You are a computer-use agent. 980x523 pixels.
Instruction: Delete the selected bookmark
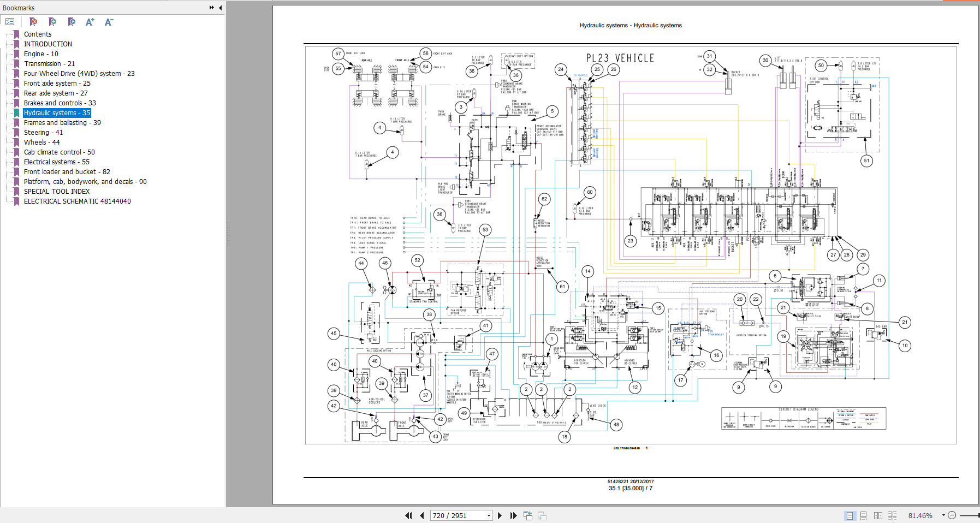tap(33, 22)
